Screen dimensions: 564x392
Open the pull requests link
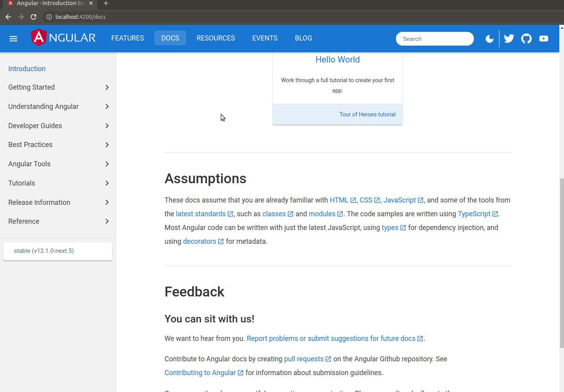(307, 359)
